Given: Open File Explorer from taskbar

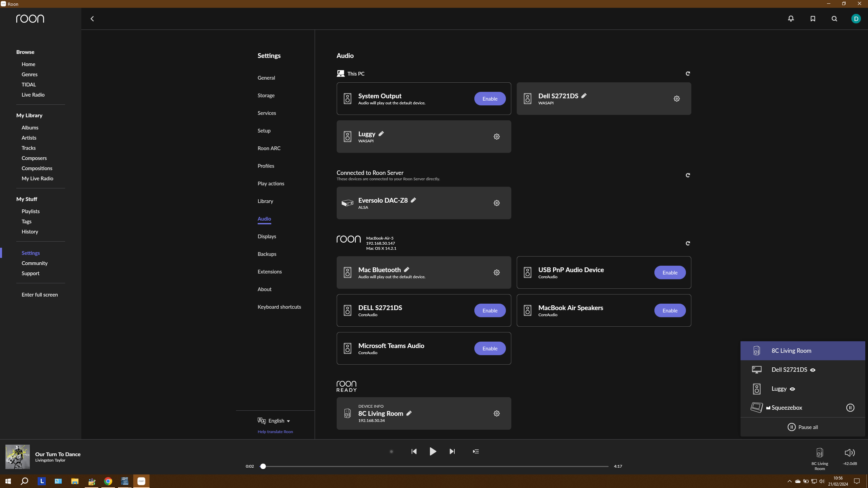Looking at the screenshot, I should click(75, 481).
